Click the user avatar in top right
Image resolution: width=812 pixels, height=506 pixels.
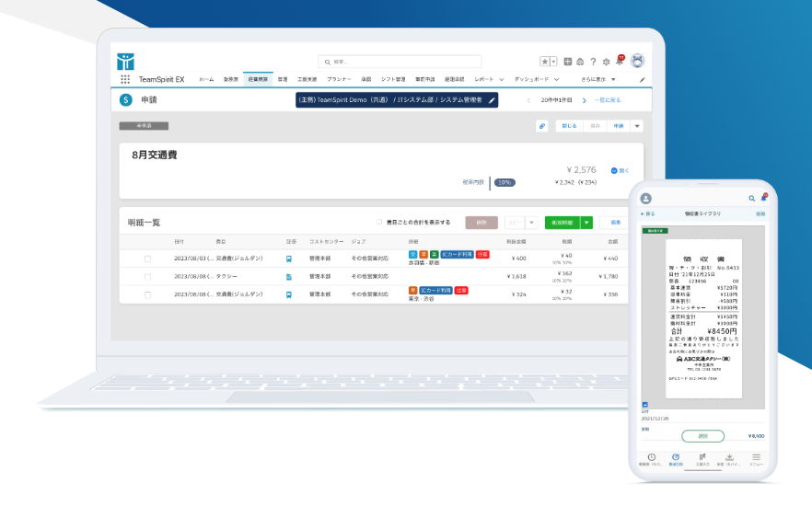click(636, 61)
